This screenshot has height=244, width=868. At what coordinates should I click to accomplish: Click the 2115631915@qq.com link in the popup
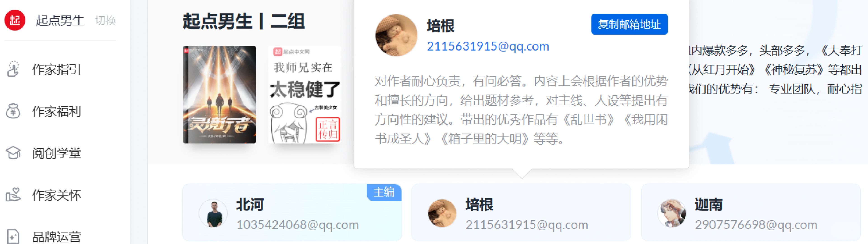488,46
